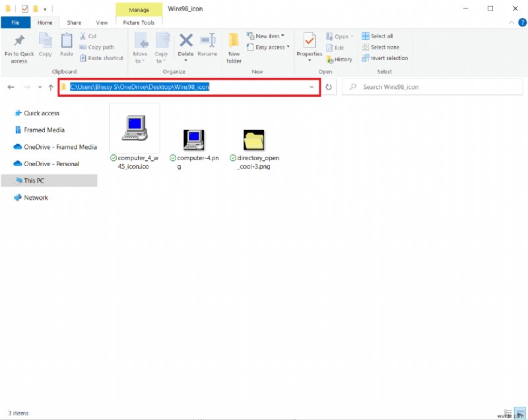Expand the address bar history dropdown
The image size is (528, 420).
pyautogui.click(x=312, y=87)
